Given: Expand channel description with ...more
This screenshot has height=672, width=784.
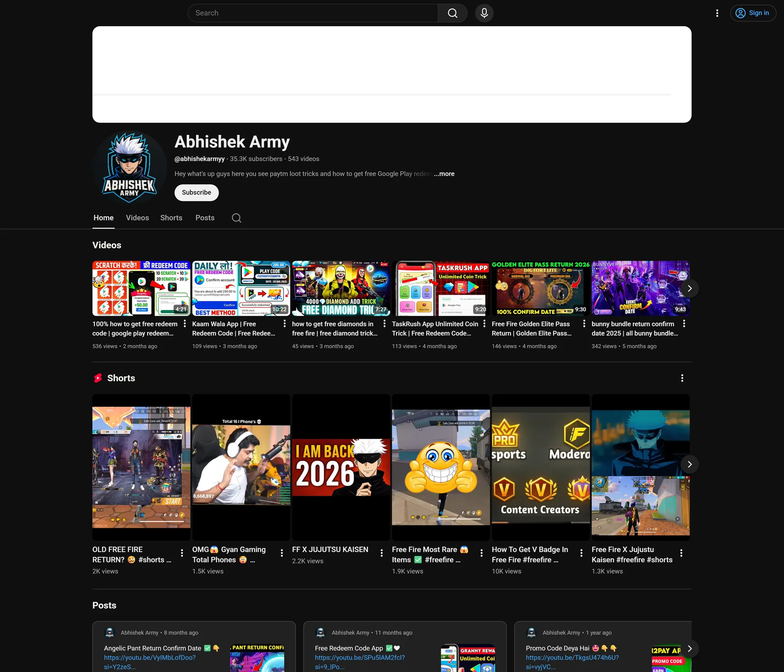Looking at the screenshot, I should [444, 174].
